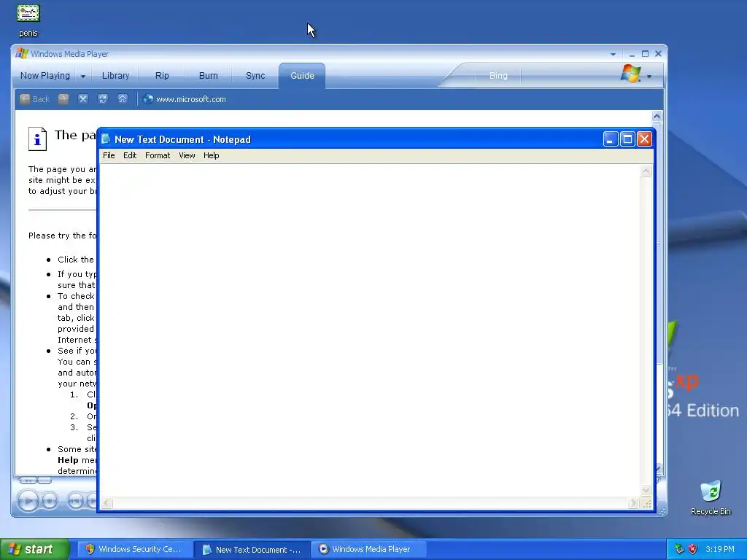Image resolution: width=747 pixels, height=560 pixels.
Task: Click the Back arrow in Media Player's Guide toolbar
Action: pyautogui.click(x=35, y=99)
